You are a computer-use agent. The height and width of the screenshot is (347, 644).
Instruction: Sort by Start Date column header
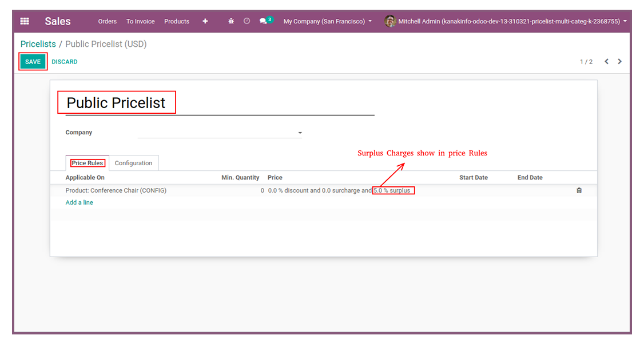tap(474, 177)
